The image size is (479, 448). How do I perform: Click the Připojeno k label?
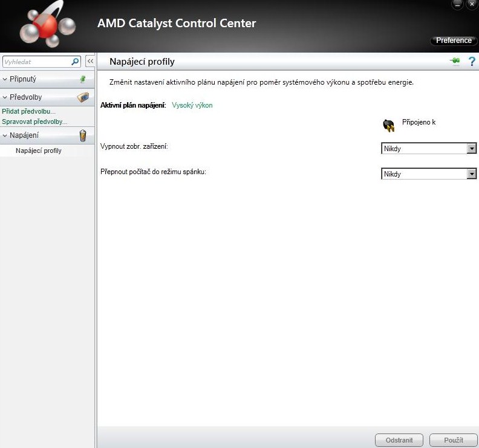point(419,122)
